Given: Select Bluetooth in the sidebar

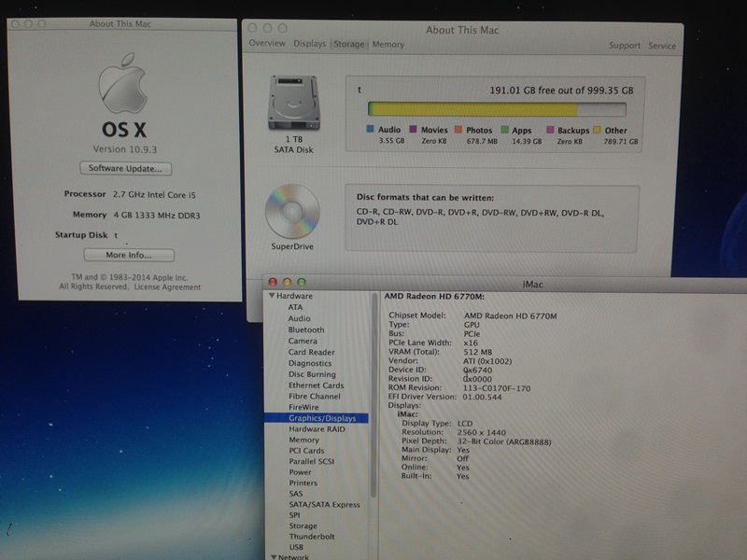Looking at the screenshot, I should [306, 329].
